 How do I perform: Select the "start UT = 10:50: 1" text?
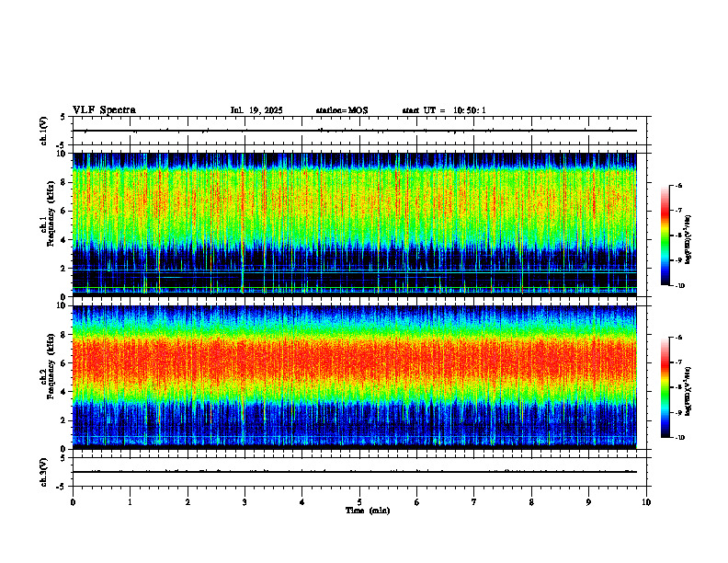point(444,110)
